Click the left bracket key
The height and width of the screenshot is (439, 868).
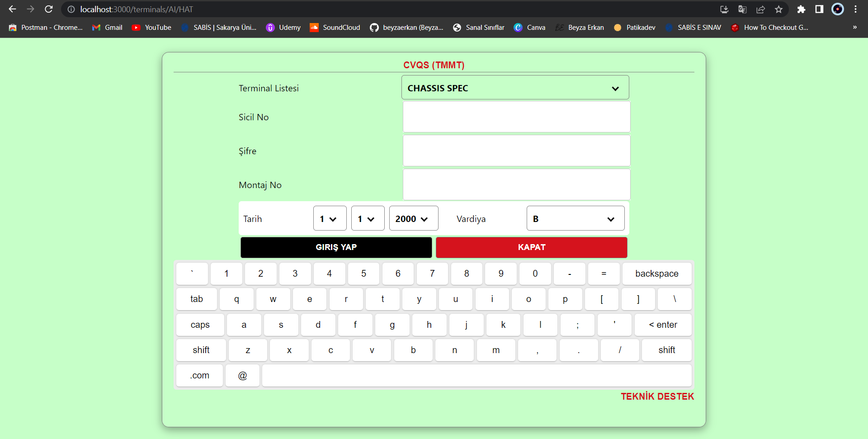click(602, 299)
